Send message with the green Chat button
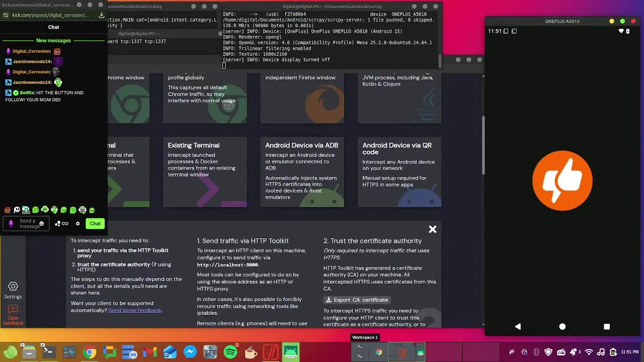The height and width of the screenshot is (362, 644). 95,223
